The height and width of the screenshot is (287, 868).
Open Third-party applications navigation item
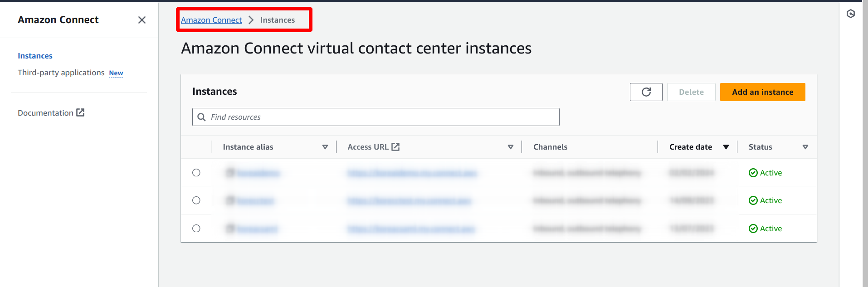[x=61, y=73]
